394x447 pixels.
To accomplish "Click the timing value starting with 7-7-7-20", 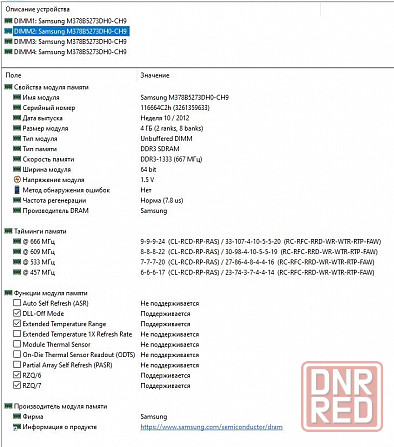I will [257, 262].
